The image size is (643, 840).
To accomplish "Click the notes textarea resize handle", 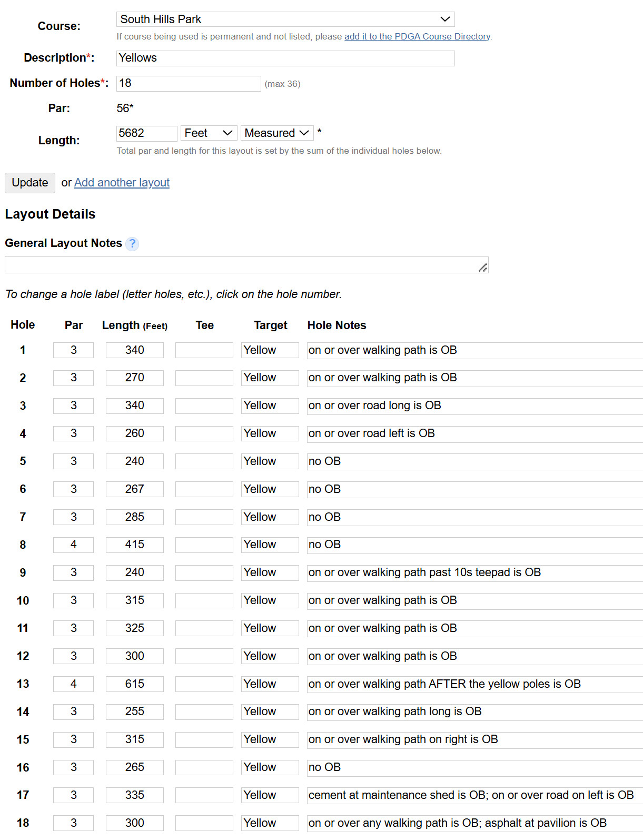I will tap(483, 268).
